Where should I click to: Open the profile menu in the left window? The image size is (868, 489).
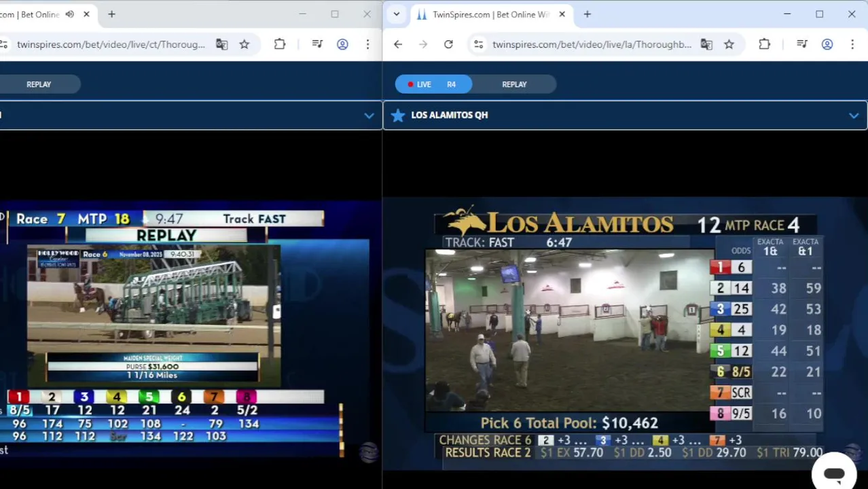[342, 44]
